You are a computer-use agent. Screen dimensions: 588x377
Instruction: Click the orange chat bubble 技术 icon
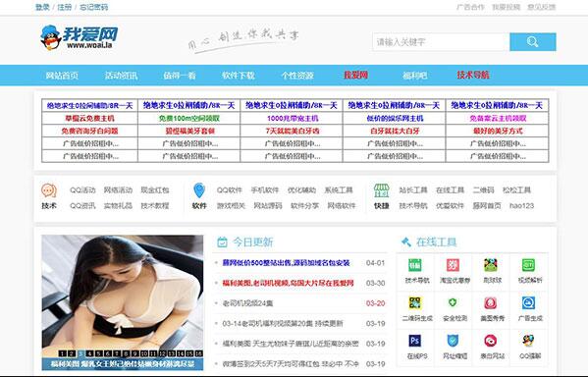pyautogui.click(x=49, y=190)
